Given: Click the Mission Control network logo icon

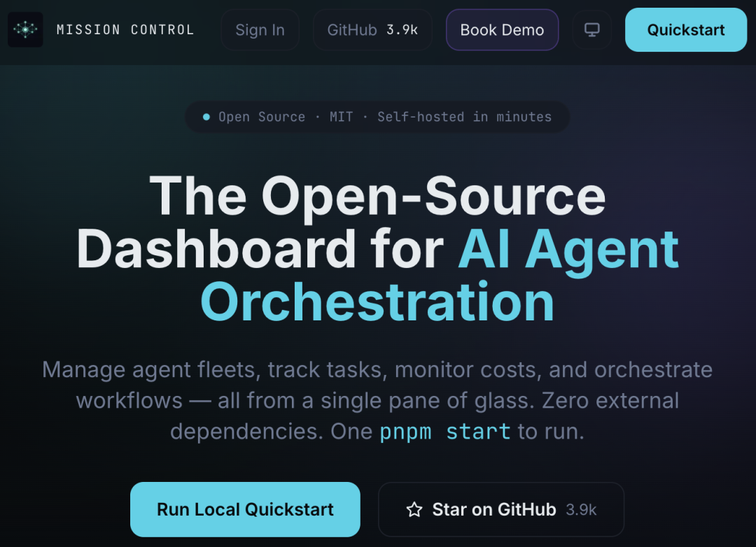Looking at the screenshot, I should click(26, 30).
